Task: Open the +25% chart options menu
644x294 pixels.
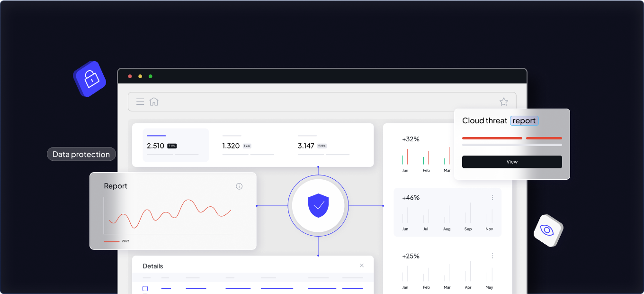Action: point(492,256)
